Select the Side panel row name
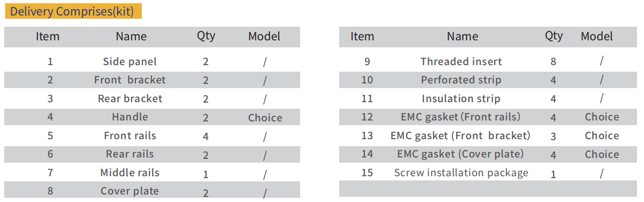644x202 pixels. (x=130, y=61)
